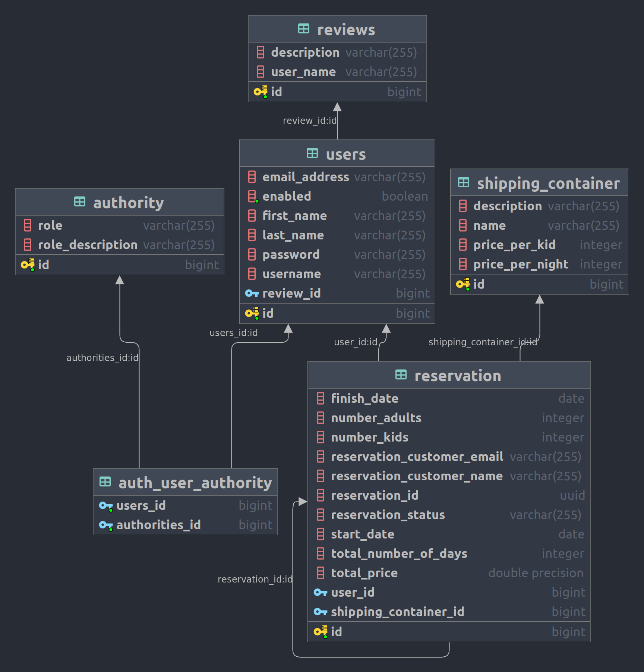Click the auth_user_authority table icon
The width and height of the screenshot is (644, 672).
(x=105, y=482)
